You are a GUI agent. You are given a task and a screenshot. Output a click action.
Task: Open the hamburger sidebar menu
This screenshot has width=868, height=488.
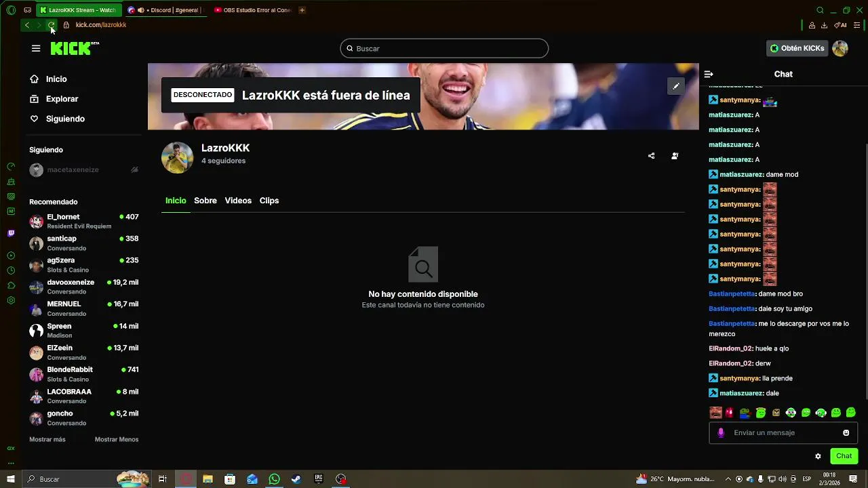(36, 48)
